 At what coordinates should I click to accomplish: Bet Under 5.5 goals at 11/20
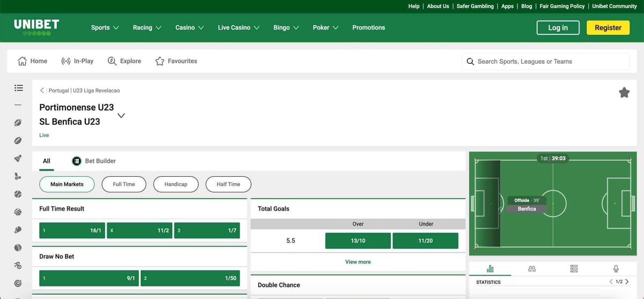tap(426, 241)
